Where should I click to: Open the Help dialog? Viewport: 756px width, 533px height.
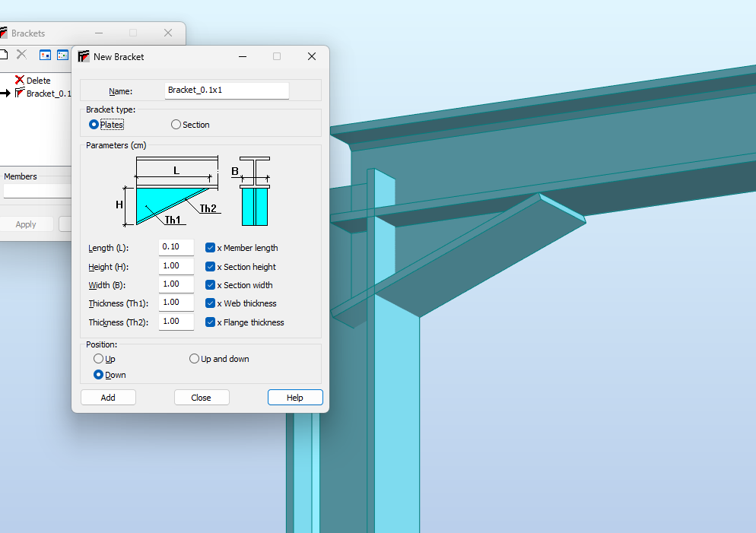[295, 397]
